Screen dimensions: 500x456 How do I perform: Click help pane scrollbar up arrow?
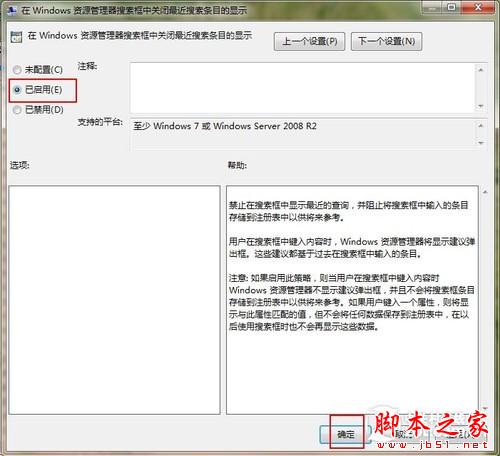(x=485, y=192)
